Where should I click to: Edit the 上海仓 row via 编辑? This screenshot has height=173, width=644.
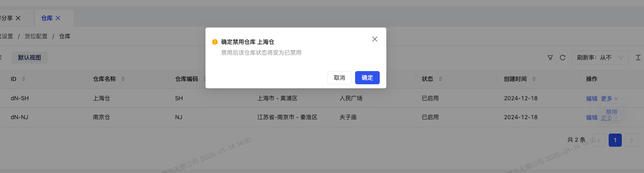point(592,99)
